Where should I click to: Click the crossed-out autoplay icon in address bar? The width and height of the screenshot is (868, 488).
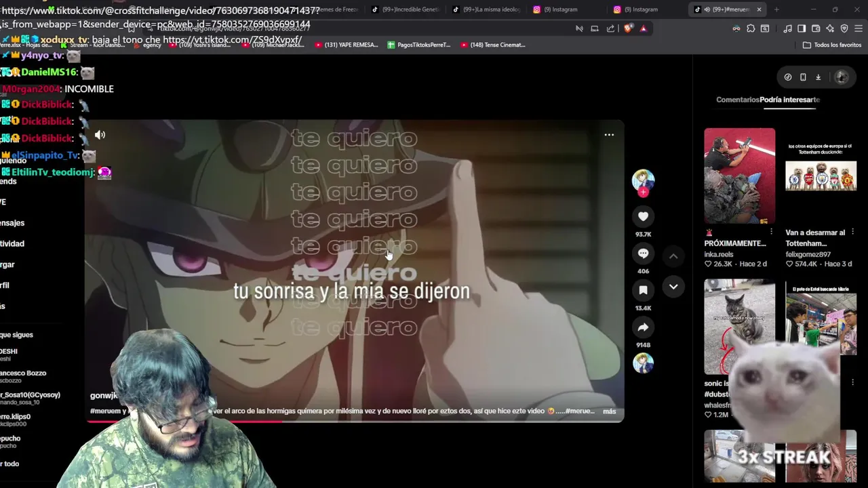pyautogui.click(x=579, y=28)
